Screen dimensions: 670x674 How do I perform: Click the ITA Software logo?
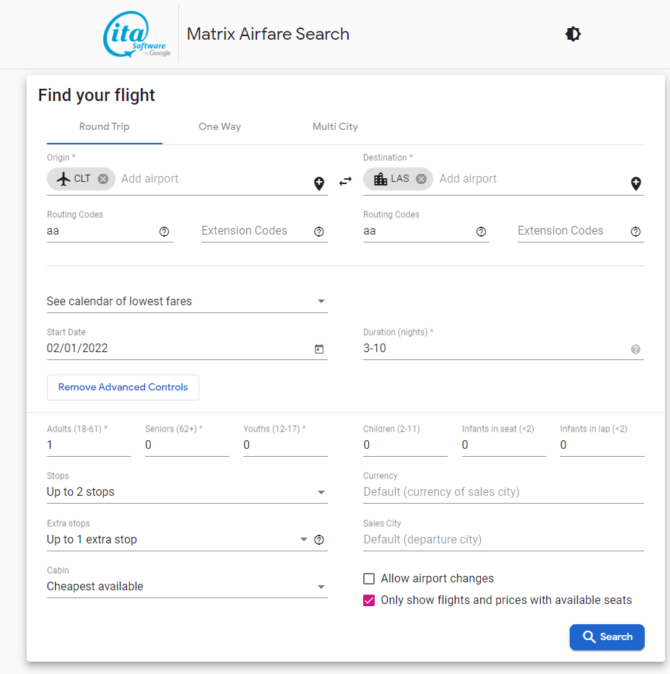[x=137, y=34]
